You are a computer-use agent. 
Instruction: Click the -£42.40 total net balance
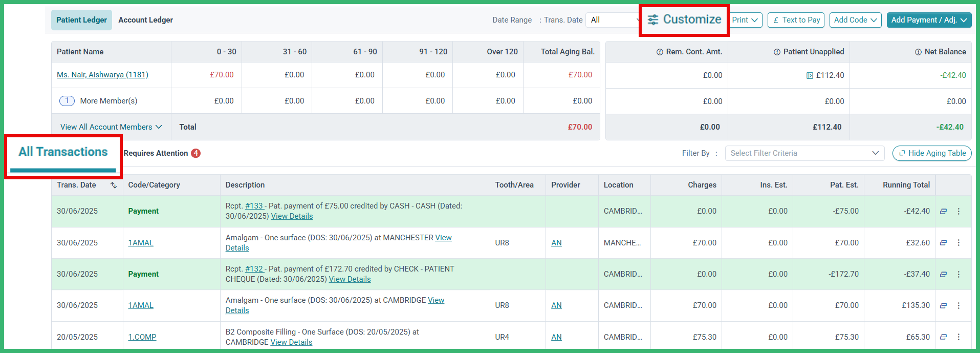[x=950, y=127]
